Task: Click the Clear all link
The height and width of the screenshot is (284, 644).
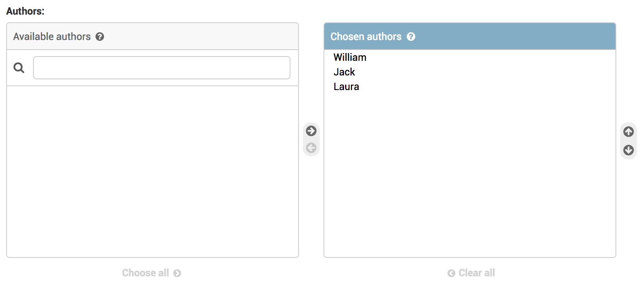Action: pyautogui.click(x=476, y=273)
